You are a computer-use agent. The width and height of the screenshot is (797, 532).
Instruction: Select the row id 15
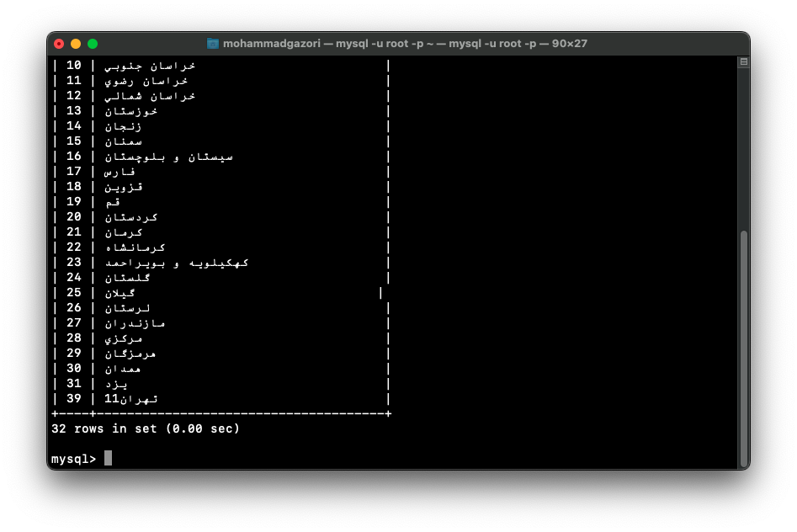pos(74,141)
